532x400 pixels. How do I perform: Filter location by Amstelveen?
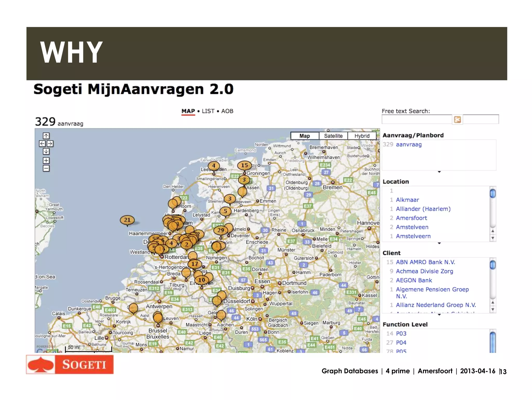[412, 227]
